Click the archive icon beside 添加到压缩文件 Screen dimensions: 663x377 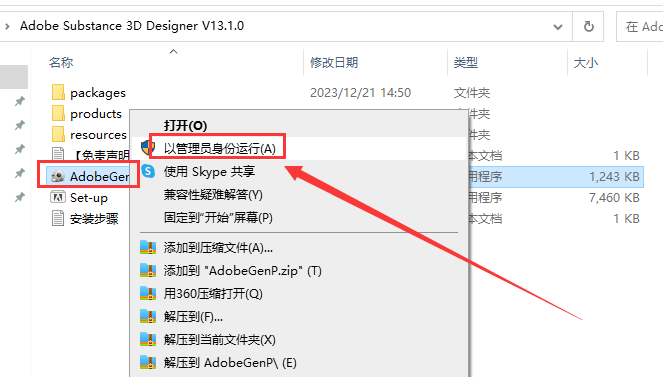148,247
